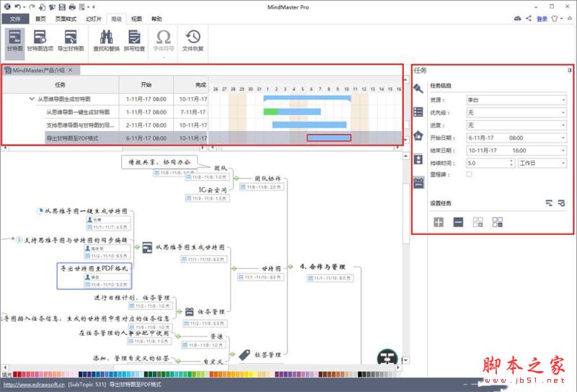Click the print icon in quick access toolbar
Viewport: 577px width, 392px height.
[72, 6]
